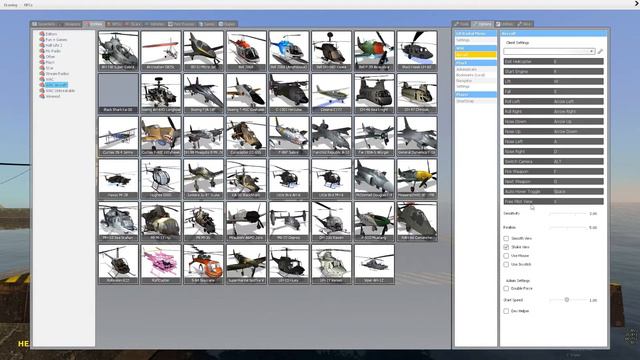Switch to the Spawnlists tab

[x=44, y=24]
